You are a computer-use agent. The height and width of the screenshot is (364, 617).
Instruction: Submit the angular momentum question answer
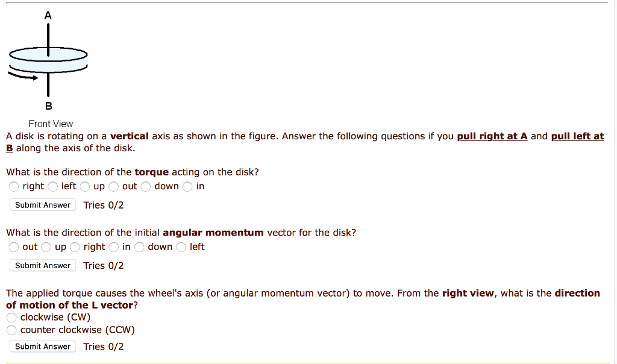(x=43, y=266)
